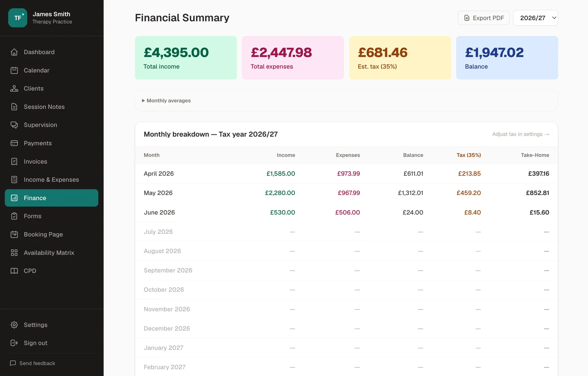Viewport: 588px width, 376px height.
Task: Go to the Calendar page
Action: tap(51, 70)
